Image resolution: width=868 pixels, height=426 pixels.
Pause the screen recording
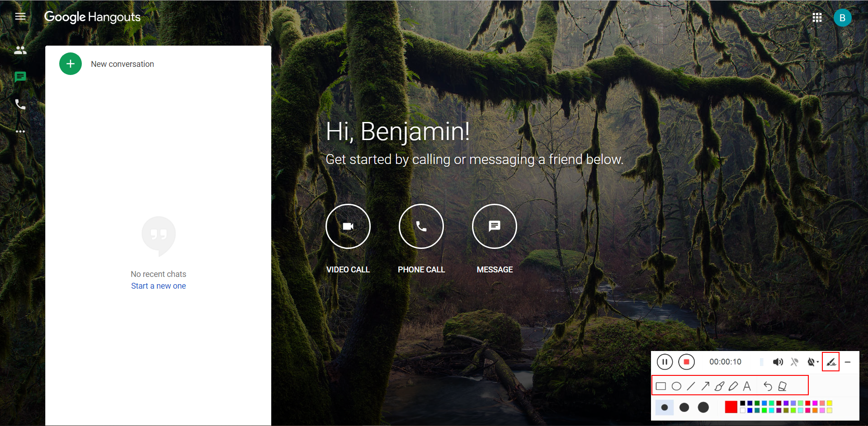click(665, 362)
